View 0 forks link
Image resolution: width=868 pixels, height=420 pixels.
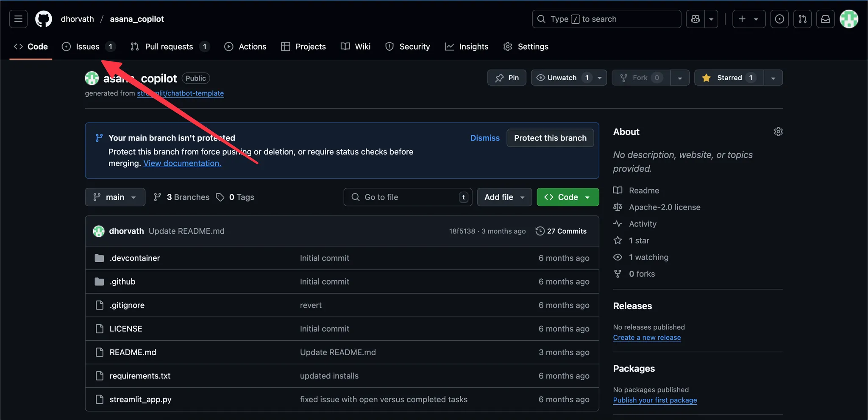coord(634,274)
